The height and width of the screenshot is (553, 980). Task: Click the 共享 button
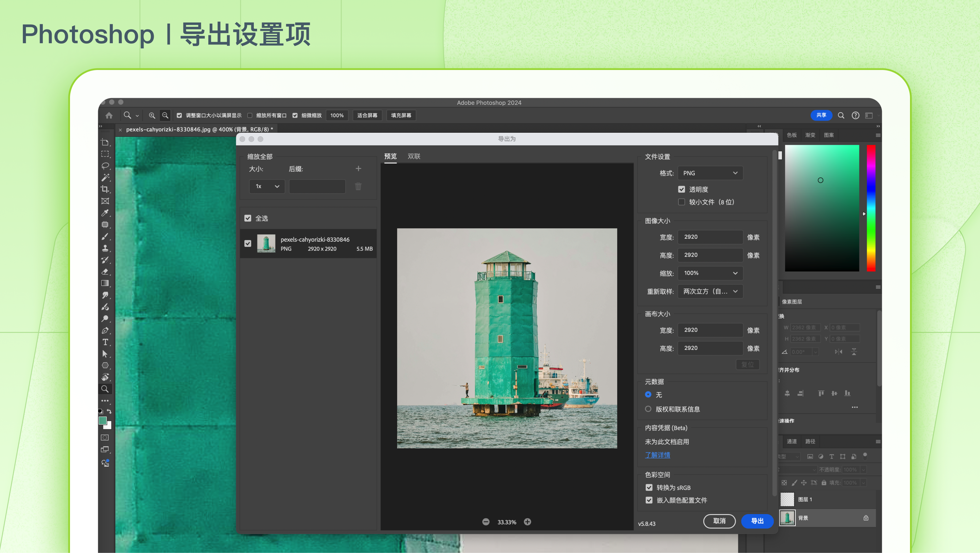coord(821,115)
